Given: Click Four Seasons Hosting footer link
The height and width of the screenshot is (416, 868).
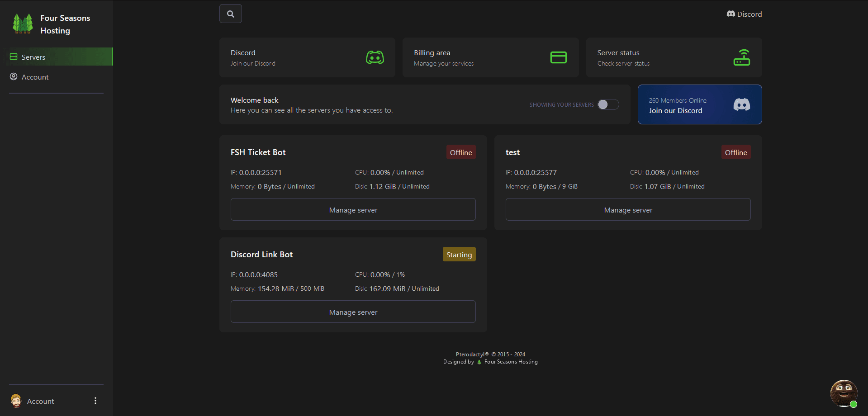Looking at the screenshot, I should [x=511, y=362].
